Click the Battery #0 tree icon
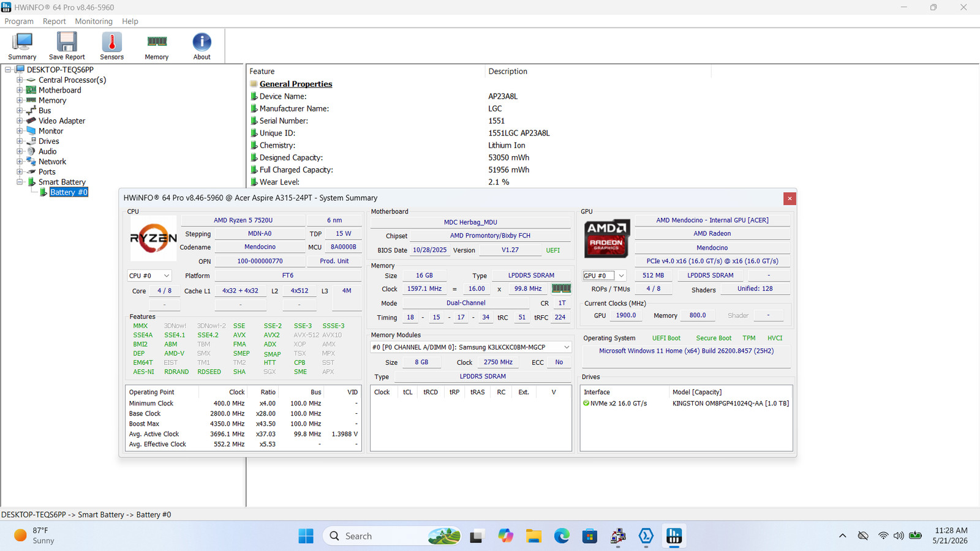Screen dimensions: 980x551 43,192
